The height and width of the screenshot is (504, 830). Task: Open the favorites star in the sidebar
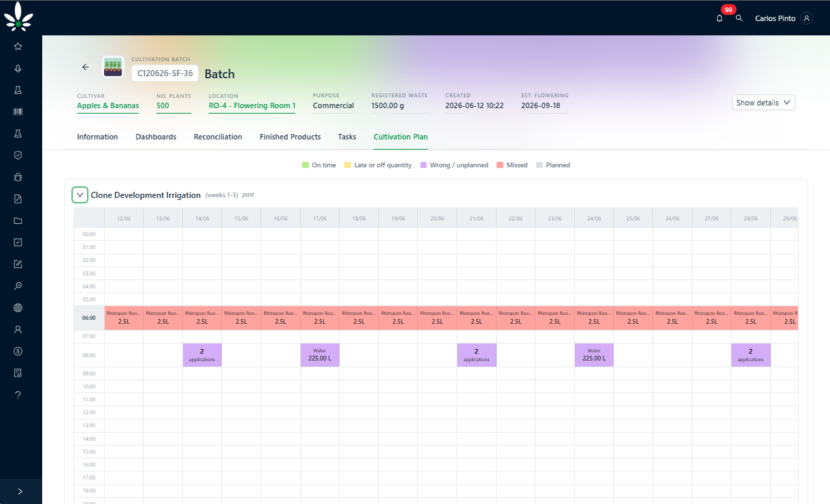tap(18, 46)
